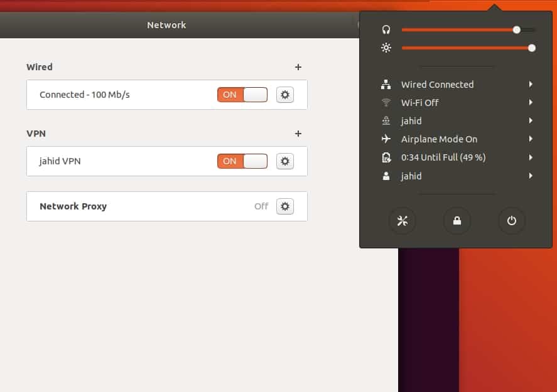Expand the Wired Connected submenu
The image size is (557, 392).
[531, 84]
